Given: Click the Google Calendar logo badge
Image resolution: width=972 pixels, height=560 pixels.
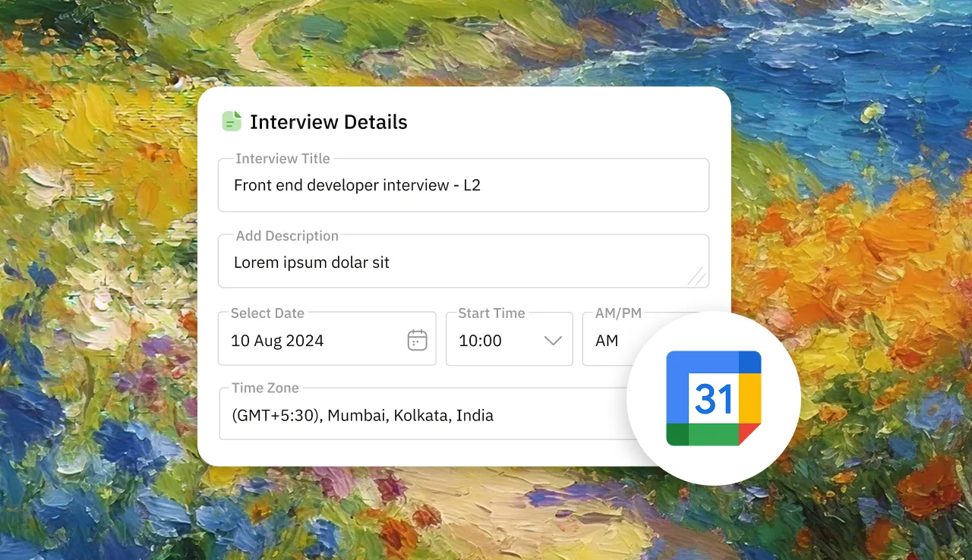Looking at the screenshot, I should pyautogui.click(x=714, y=398).
